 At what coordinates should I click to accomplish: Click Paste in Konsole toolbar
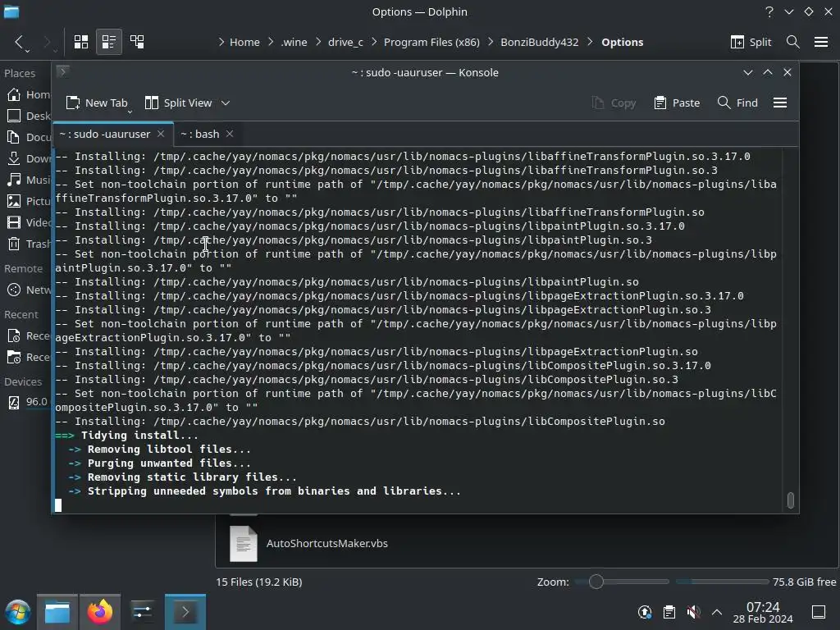677,103
